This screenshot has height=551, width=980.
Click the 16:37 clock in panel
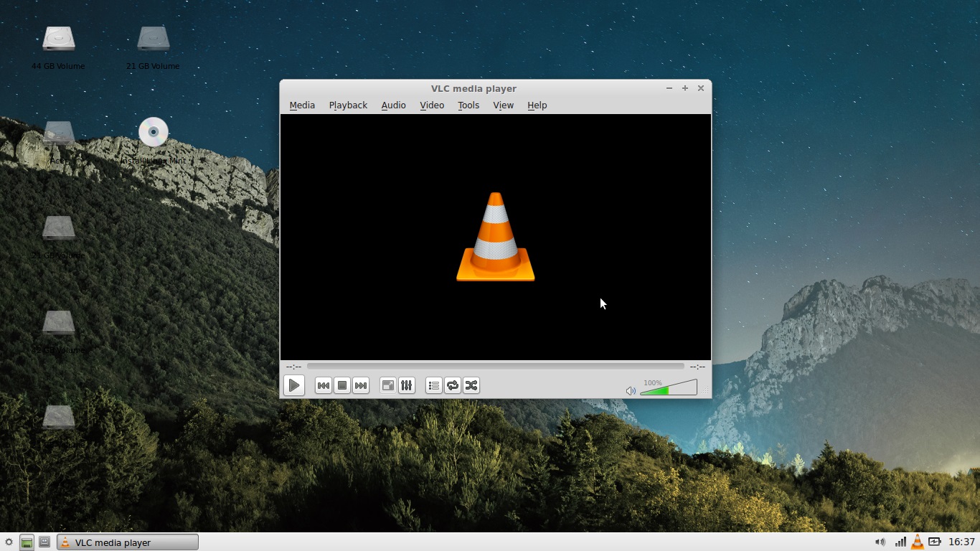pyautogui.click(x=961, y=542)
